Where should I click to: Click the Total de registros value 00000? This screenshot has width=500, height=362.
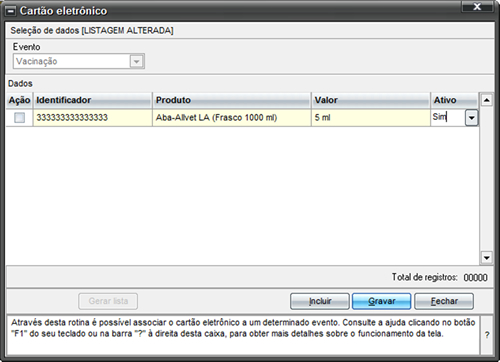pyautogui.click(x=475, y=277)
